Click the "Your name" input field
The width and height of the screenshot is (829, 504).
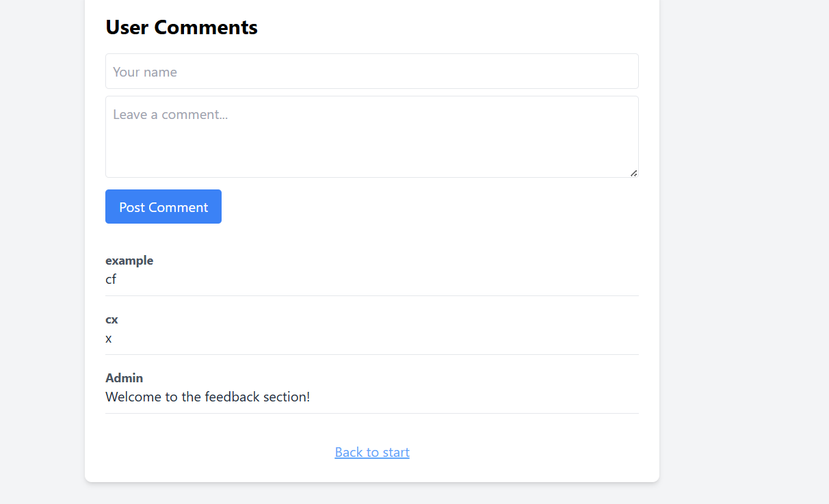pos(371,72)
